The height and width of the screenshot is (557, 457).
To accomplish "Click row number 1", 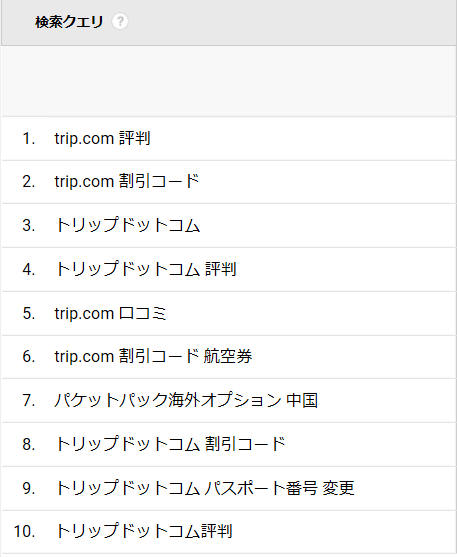I will (x=28, y=139).
